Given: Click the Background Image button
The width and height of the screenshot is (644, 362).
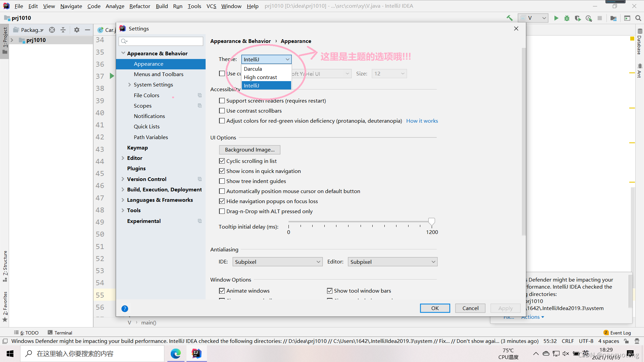Looking at the screenshot, I should pos(250,149).
